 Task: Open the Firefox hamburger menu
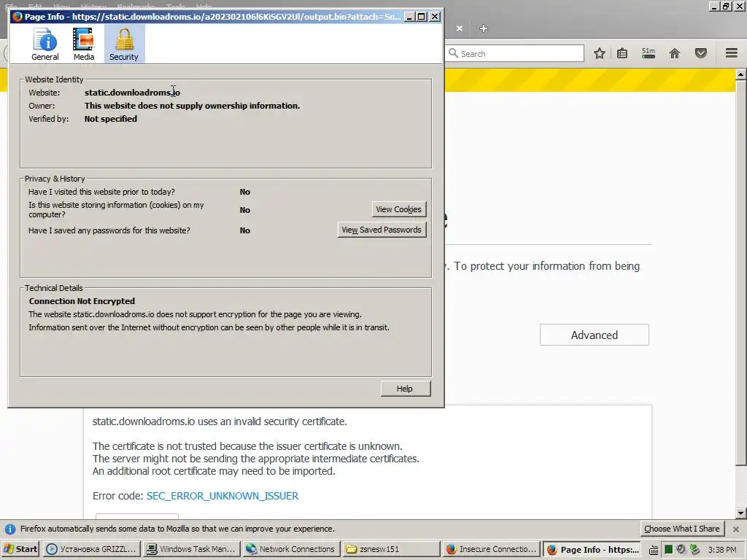click(x=732, y=52)
